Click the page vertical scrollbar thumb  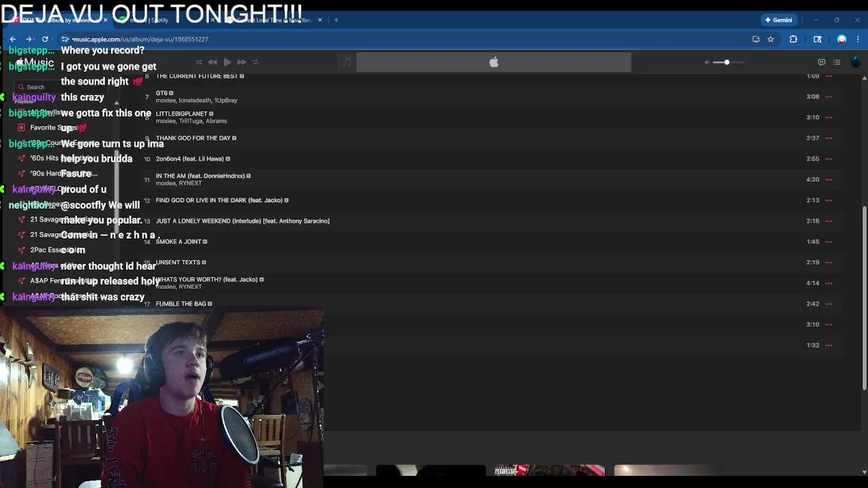pyautogui.click(x=864, y=298)
